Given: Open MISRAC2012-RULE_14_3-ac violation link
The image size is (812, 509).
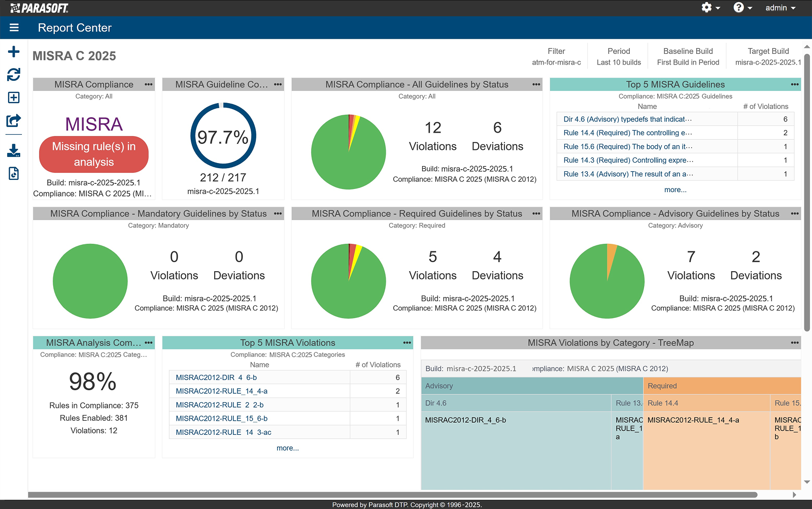Looking at the screenshot, I should tap(223, 432).
